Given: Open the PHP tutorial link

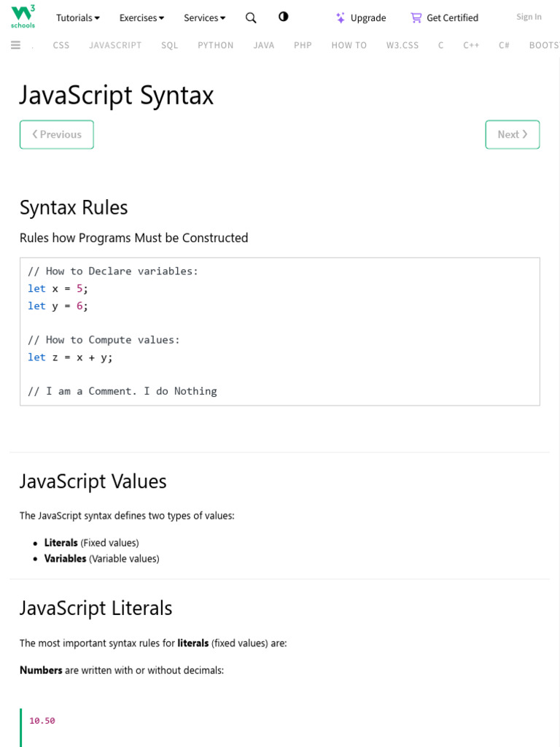Looking at the screenshot, I should (303, 45).
